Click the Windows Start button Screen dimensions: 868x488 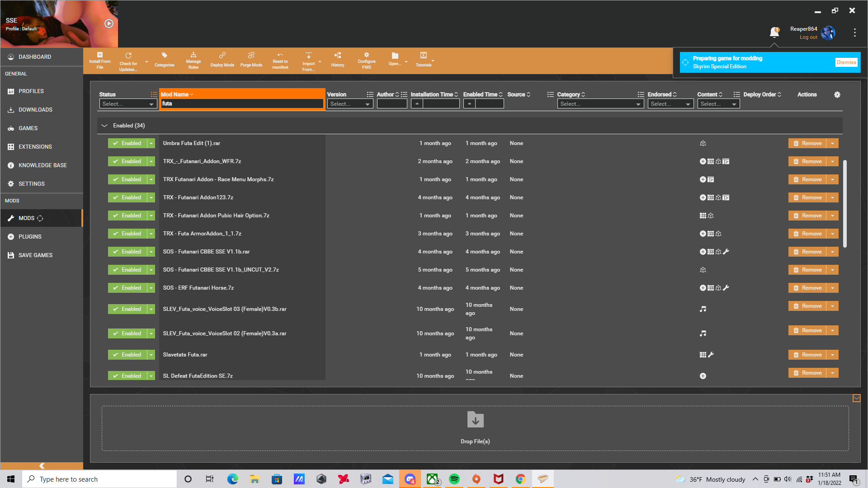tap(11, 479)
